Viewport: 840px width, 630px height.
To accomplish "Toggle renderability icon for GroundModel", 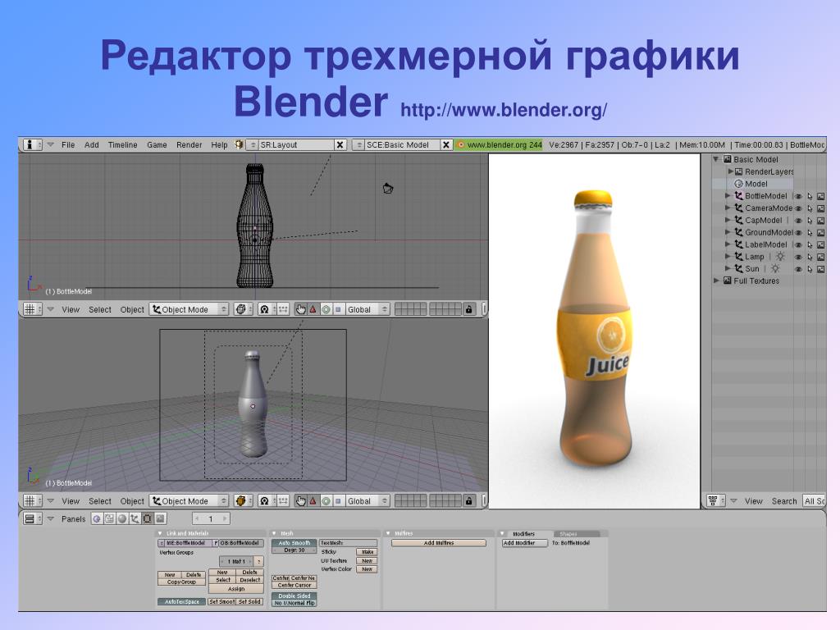I will click(820, 233).
